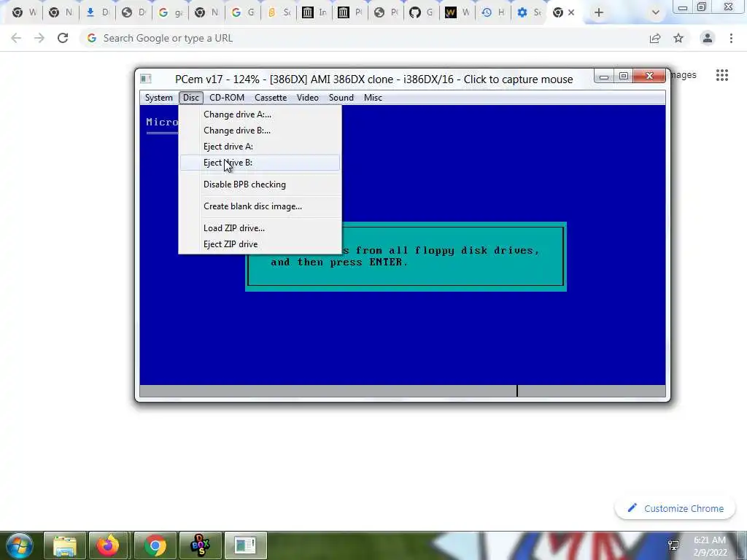This screenshot has height=560, width=747.
Task: Close the current Chrome tab
Action: coord(572,12)
